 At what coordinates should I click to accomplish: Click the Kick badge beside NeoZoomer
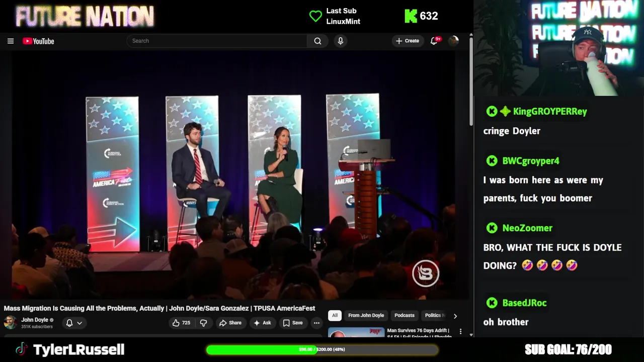point(492,228)
